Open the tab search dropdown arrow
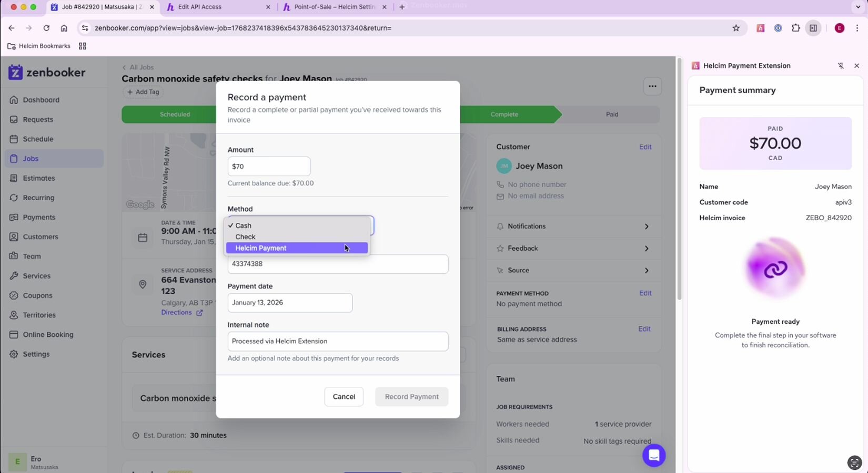 tap(859, 7)
